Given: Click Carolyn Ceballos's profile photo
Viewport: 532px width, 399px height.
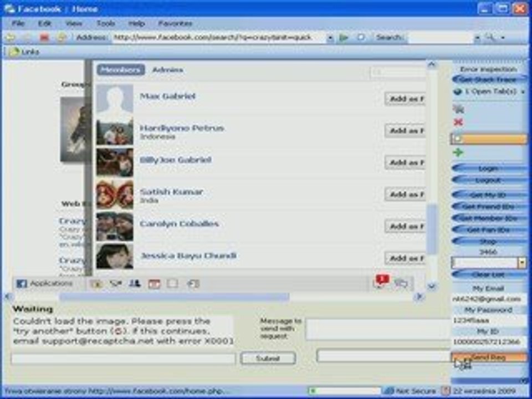Looking at the screenshot, I should pos(115,226).
